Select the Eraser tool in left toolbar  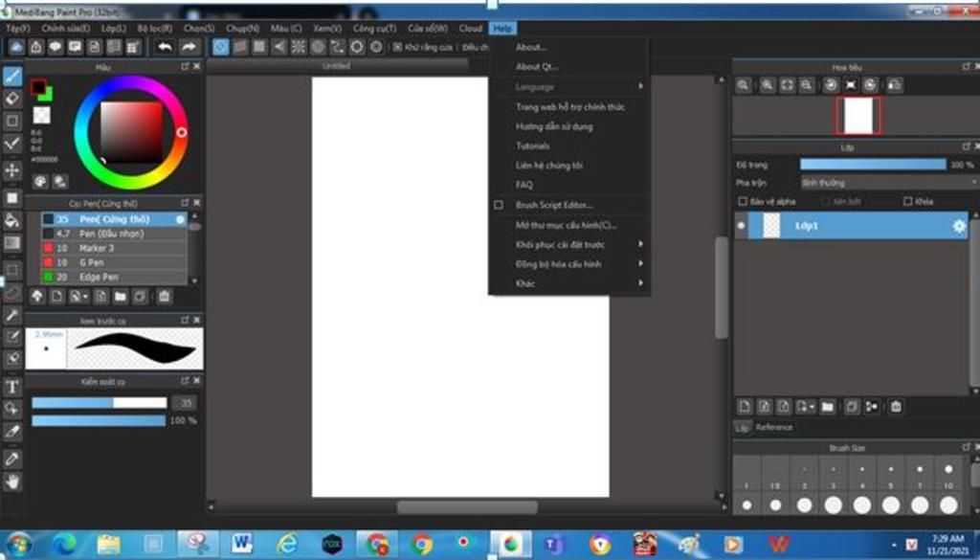pos(12,98)
